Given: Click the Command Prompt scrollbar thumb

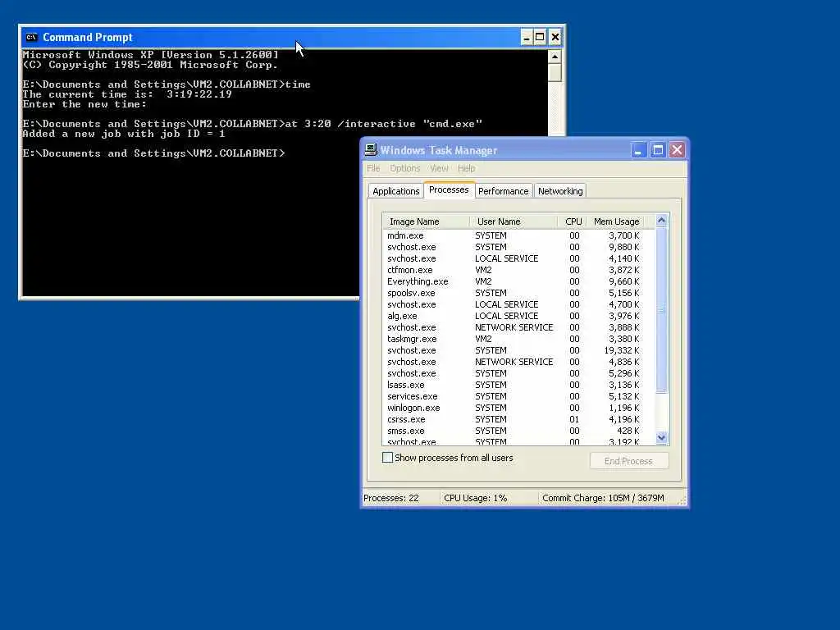Looking at the screenshot, I should tap(555, 73).
